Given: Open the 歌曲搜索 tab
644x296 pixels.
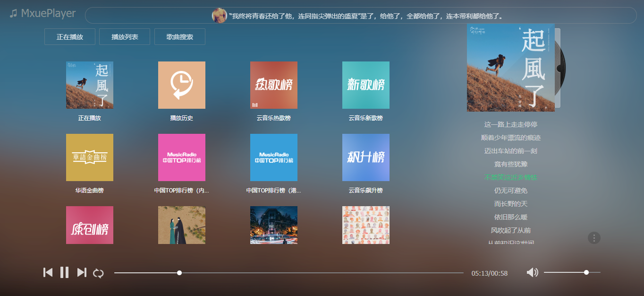Looking at the screenshot, I should click(x=180, y=37).
